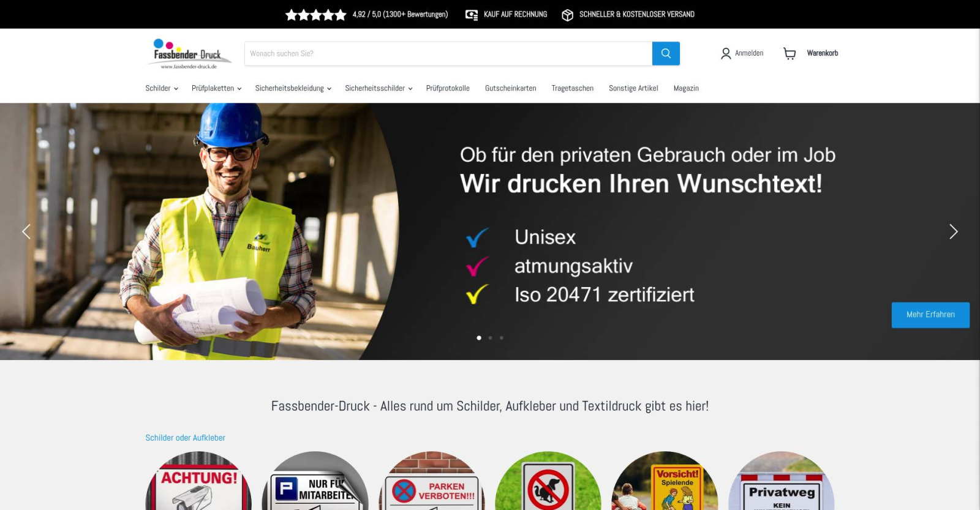Screen dimensions: 980x510
Task: Click the five-star rating icons
Action: [x=316, y=14]
